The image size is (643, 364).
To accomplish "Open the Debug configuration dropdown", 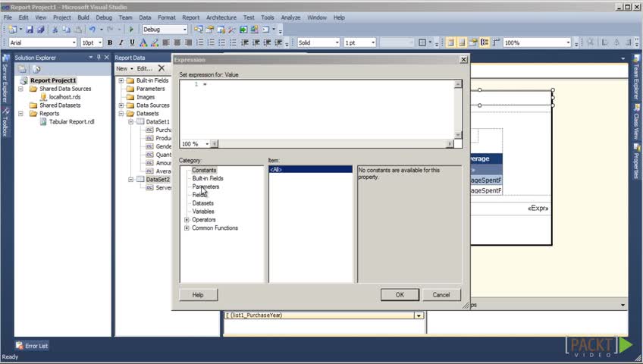I will click(184, 30).
